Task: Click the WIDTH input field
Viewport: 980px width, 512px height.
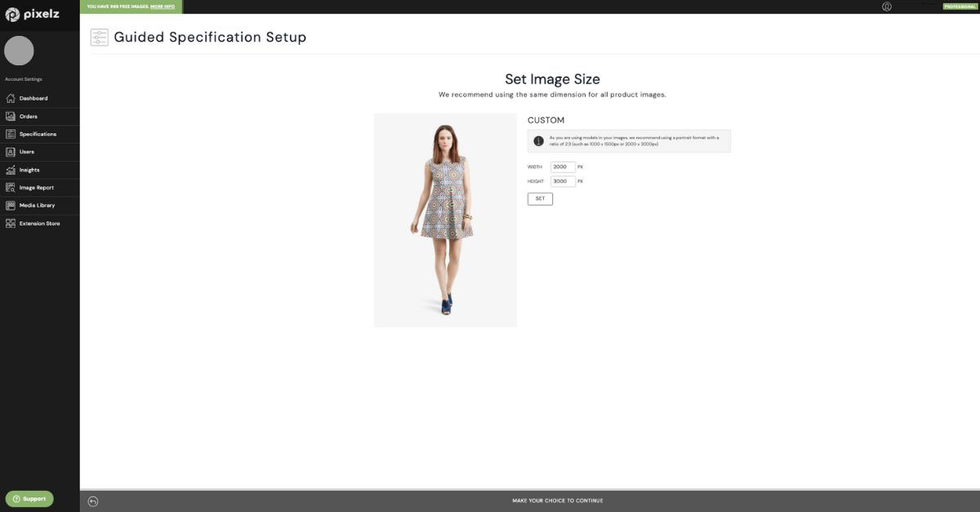Action: (563, 167)
